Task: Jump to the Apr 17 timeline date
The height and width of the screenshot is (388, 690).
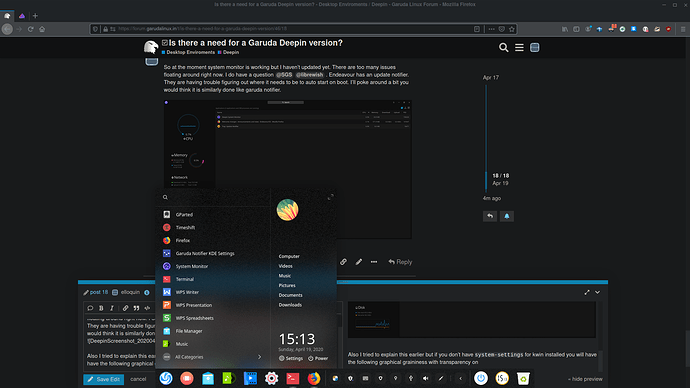Action: 491,77
